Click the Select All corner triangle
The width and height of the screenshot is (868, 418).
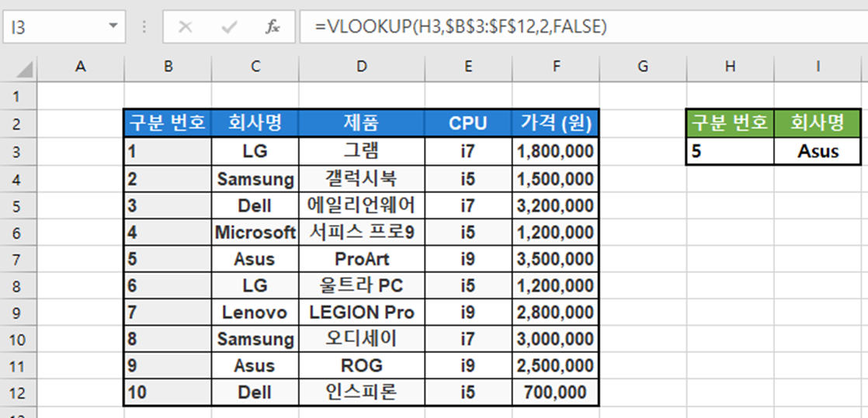(24, 69)
